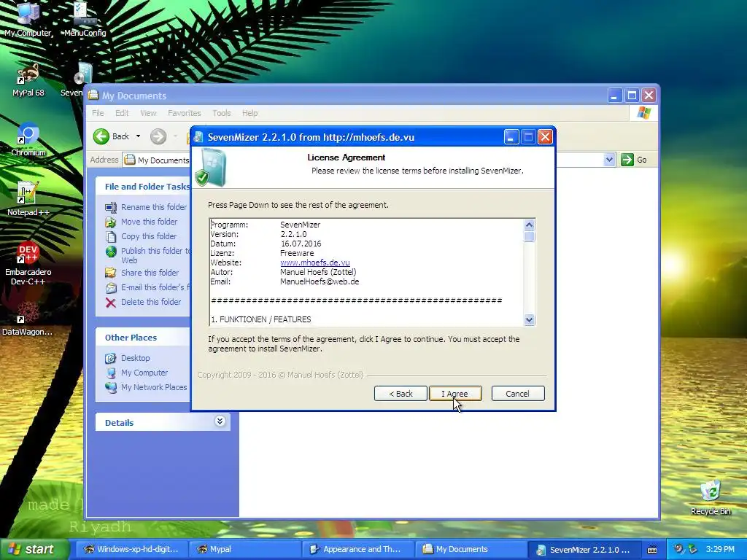Click the Go arrow button in address bar
Screen dimensions: 747x560
(627, 160)
